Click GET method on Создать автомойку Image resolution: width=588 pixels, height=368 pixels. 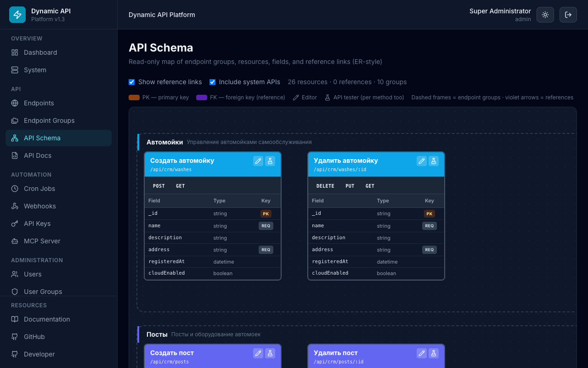[x=181, y=186]
